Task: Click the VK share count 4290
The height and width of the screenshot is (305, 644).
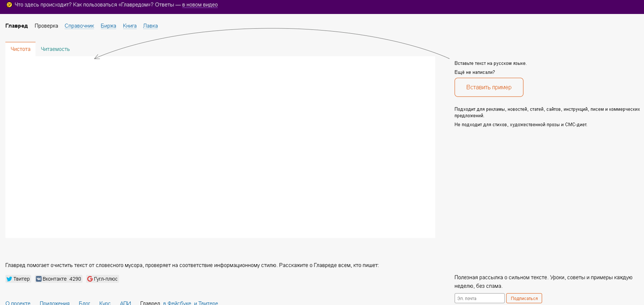Action: 75,279
